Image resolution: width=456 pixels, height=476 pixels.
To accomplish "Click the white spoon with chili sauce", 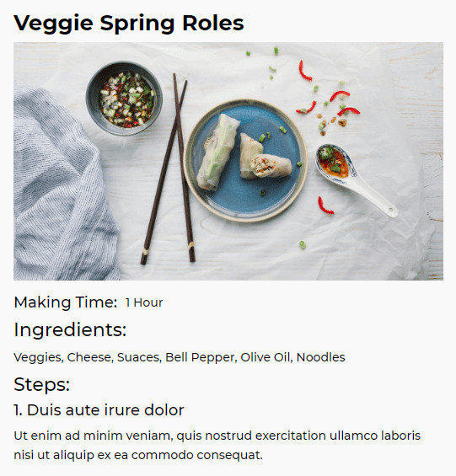I will pyautogui.click(x=357, y=179).
